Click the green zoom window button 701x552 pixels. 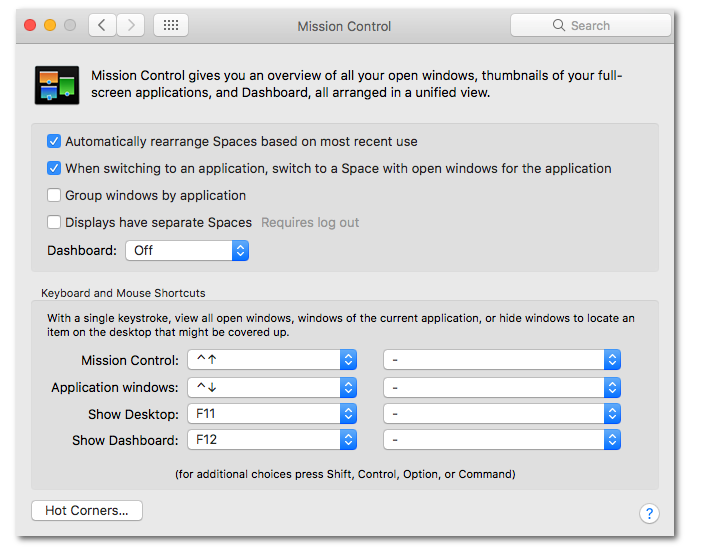70,25
